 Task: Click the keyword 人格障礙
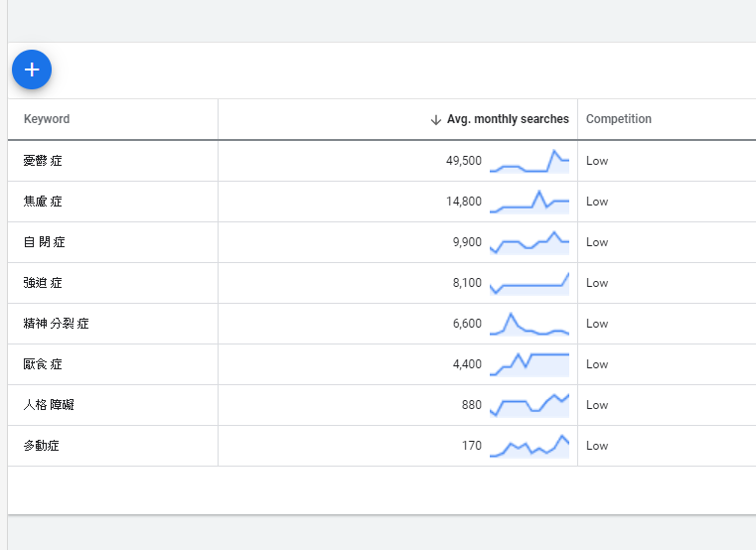(49, 405)
